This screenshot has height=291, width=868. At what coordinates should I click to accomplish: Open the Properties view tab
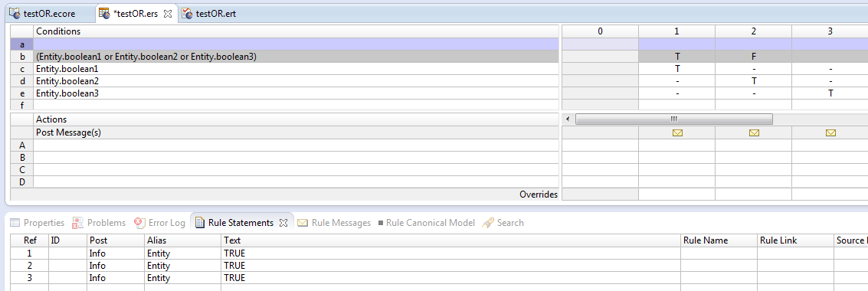pyautogui.click(x=37, y=222)
